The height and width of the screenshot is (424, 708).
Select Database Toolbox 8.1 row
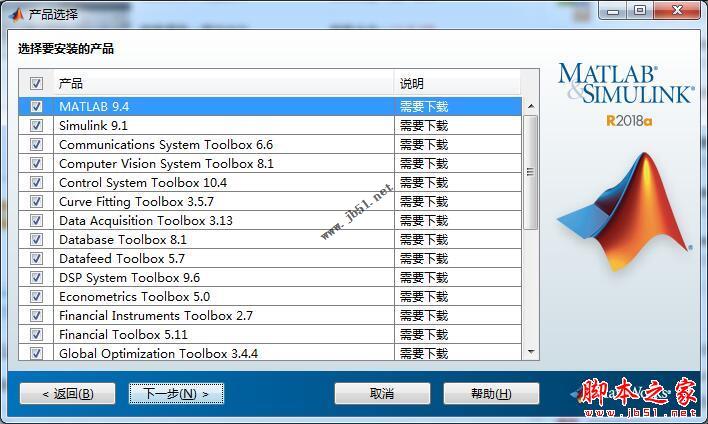(x=270, y=239)
